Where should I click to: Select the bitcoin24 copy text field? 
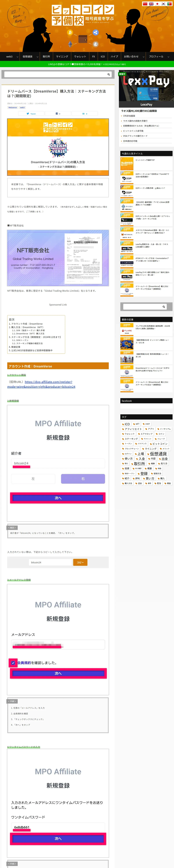(50, 562)
